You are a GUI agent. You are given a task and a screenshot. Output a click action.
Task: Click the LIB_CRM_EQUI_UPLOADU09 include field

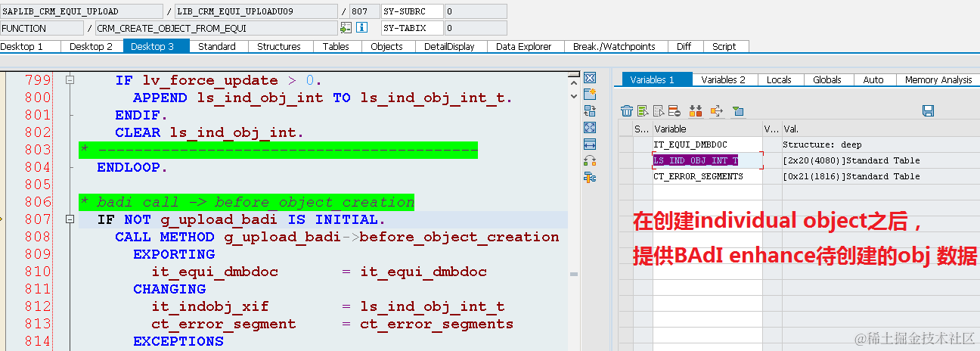point(256,11)
